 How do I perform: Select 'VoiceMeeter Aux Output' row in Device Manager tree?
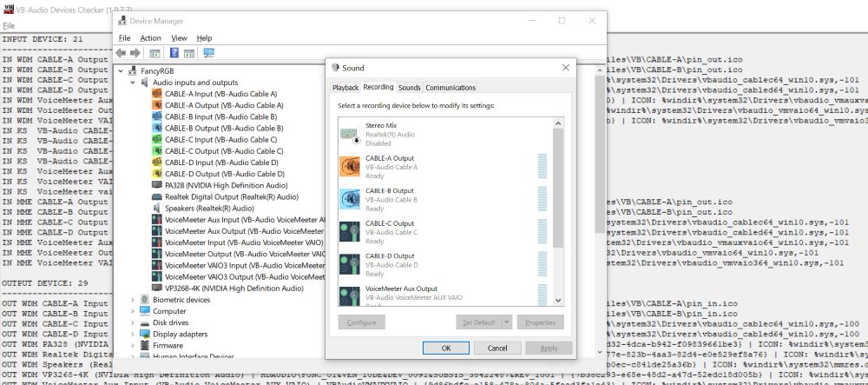point(240,231)
